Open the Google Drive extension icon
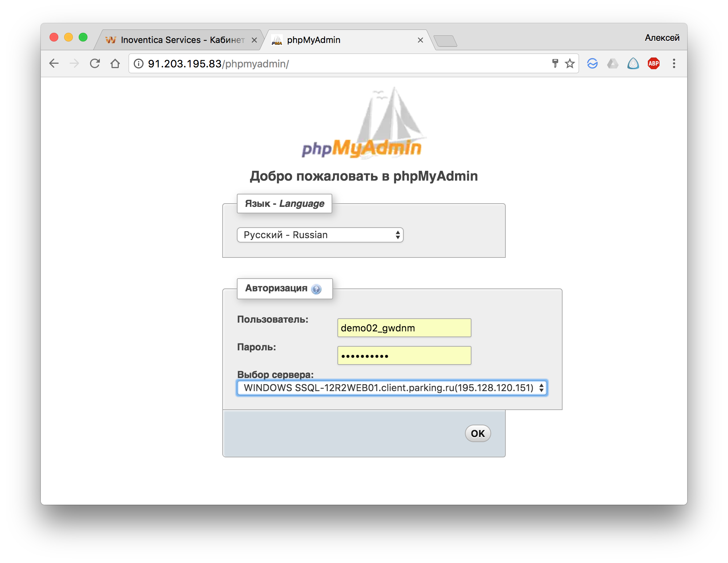Screen dimensions: 728x563 (x=613, y=64)
